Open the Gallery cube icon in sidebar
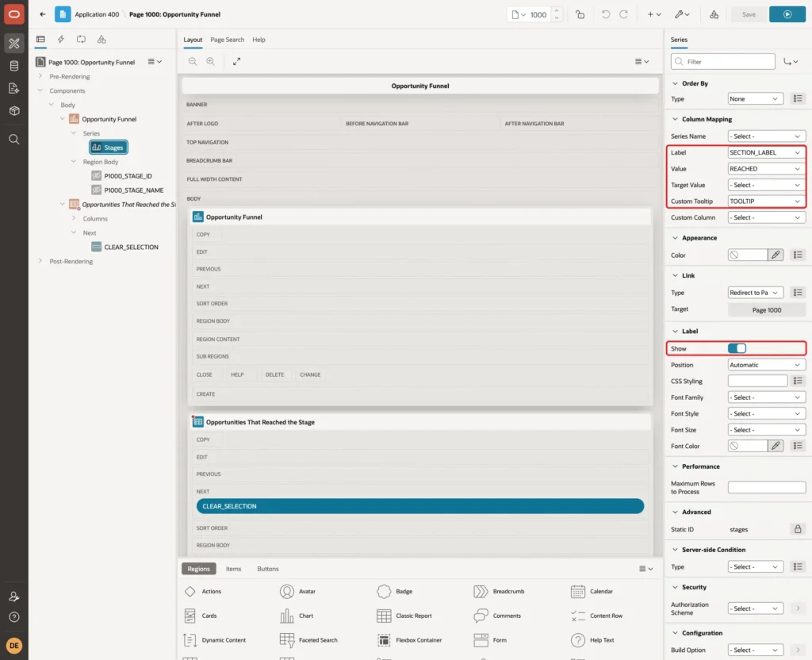 (14, 111)
